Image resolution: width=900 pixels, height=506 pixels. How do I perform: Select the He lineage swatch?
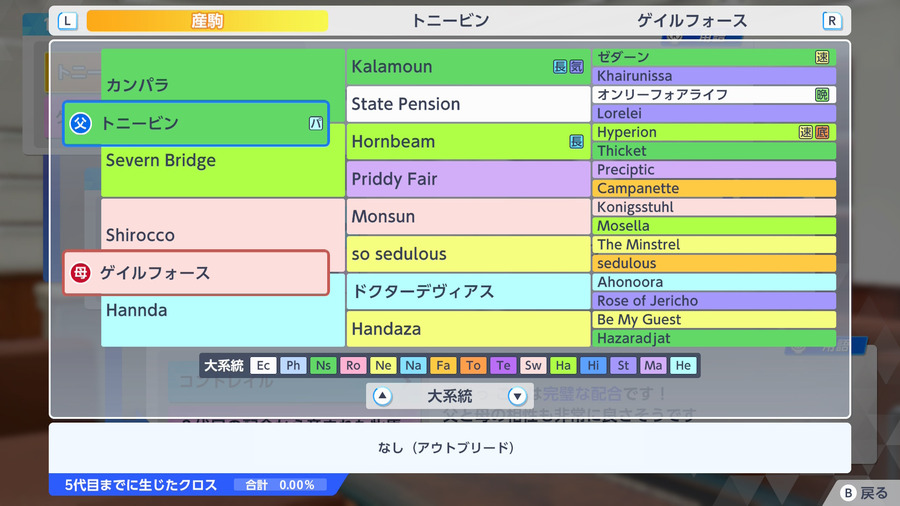683,365
